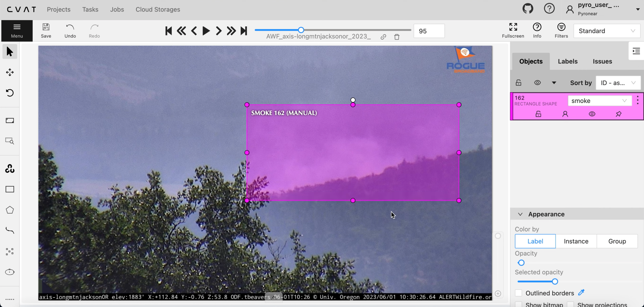Image resolution: width=644 pixels, height=307 pixels.
Task: Select the draw polygon tool
Action: [10, 210]
